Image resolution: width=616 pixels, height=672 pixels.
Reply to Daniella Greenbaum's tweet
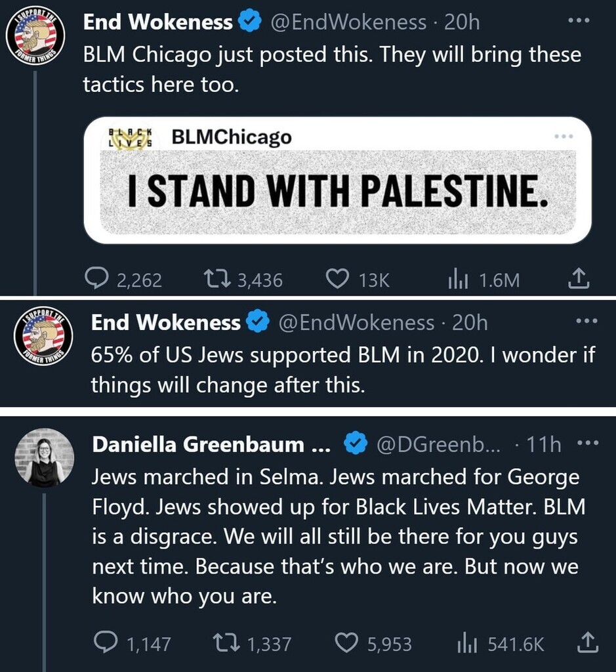coord(106,643)
